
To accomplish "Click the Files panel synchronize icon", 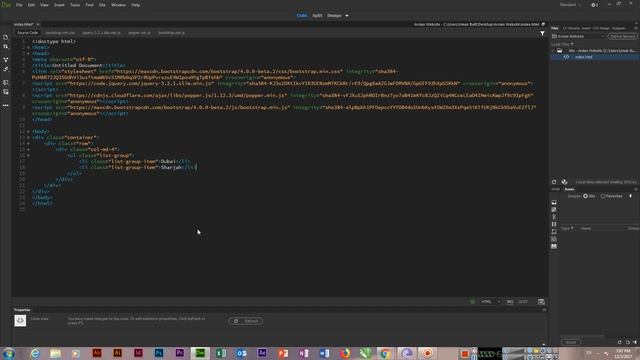I will pos(564,182).
